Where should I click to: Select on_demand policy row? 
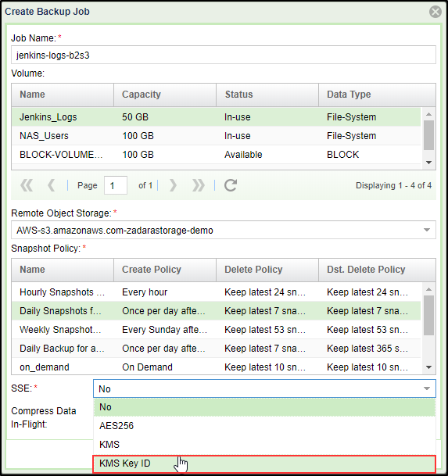click(x=216, y=367)
